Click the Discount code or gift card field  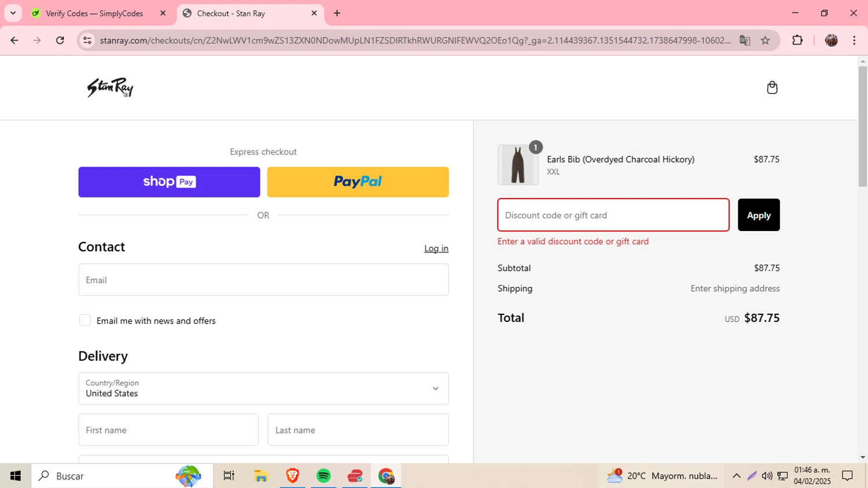[x=613, y=215]
